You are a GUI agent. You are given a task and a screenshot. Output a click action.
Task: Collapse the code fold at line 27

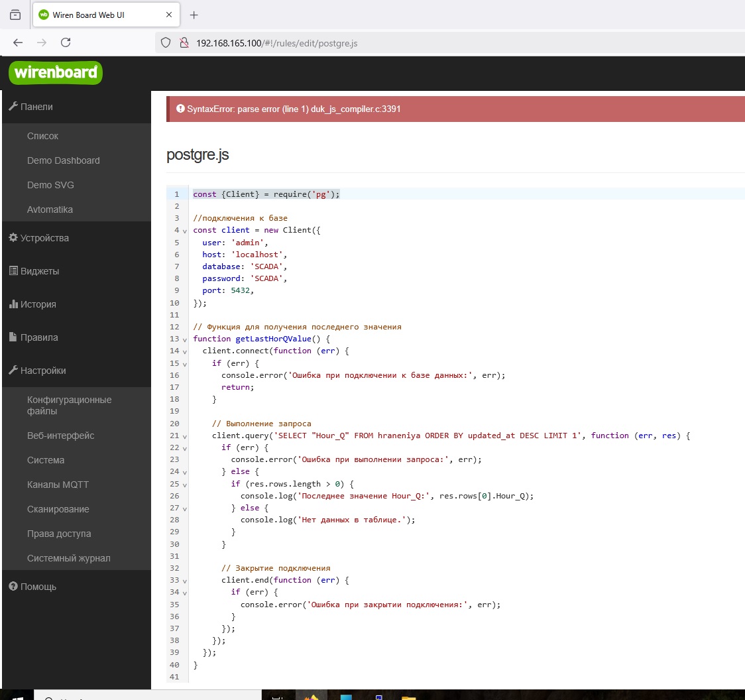pyautogui.click(x=185, y=509)
